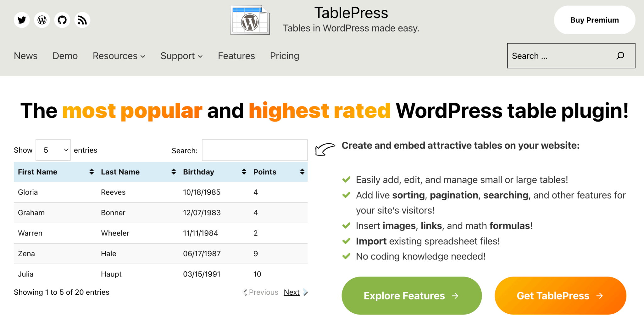Open the Demo page
644x324 pixels.
(x=65, y=56)
